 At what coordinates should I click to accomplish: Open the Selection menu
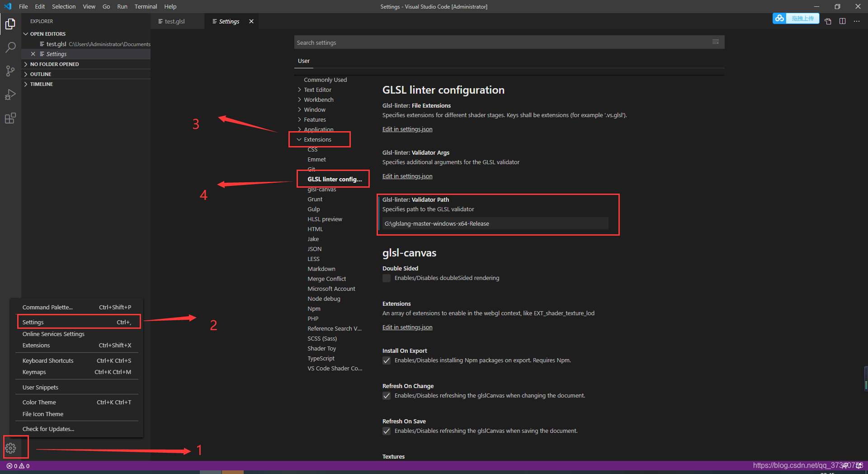(x=64, y=6)
